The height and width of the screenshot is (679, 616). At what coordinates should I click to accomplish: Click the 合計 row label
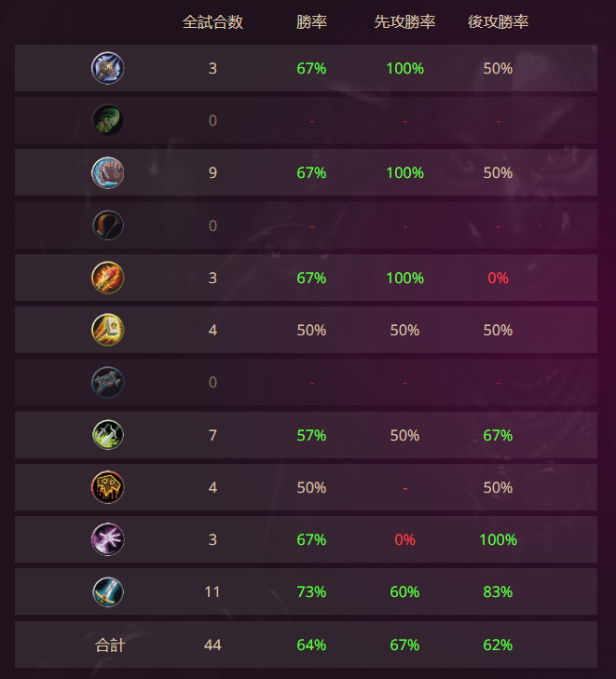[x=110, y=645]
